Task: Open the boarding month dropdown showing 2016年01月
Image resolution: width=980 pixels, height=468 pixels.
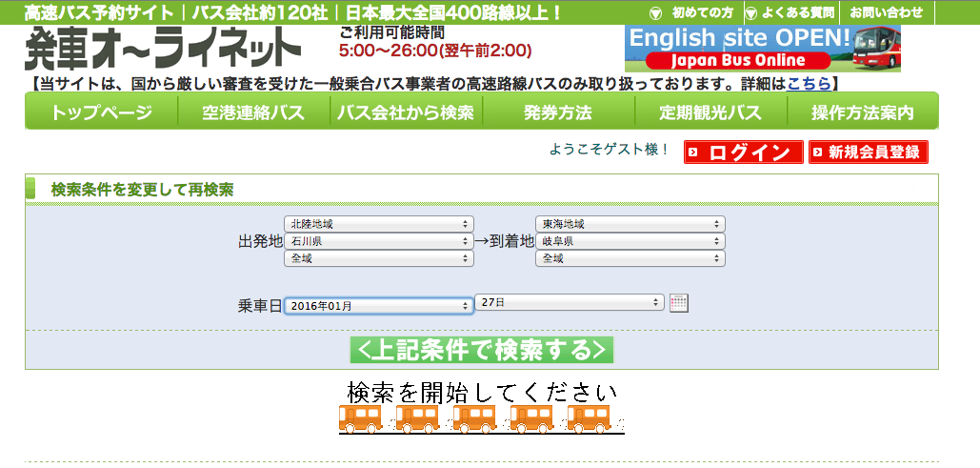Action: pyautogui.click(x=379, y=306)
